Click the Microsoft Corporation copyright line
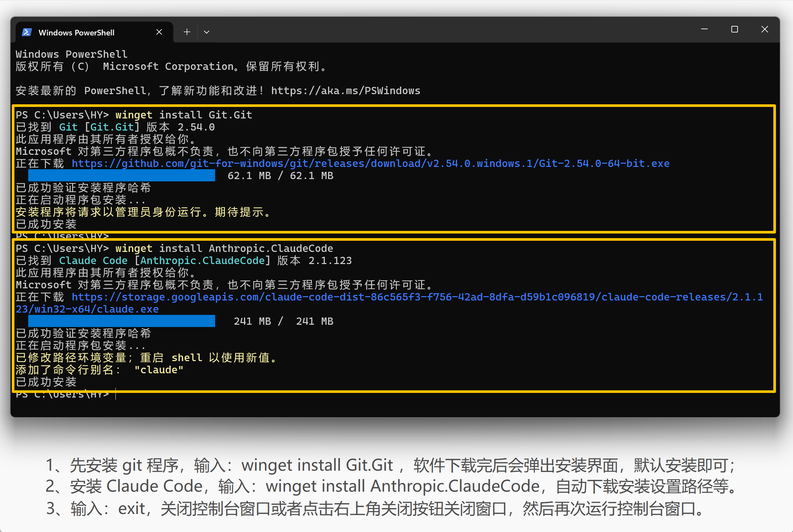 coord(171,67)
